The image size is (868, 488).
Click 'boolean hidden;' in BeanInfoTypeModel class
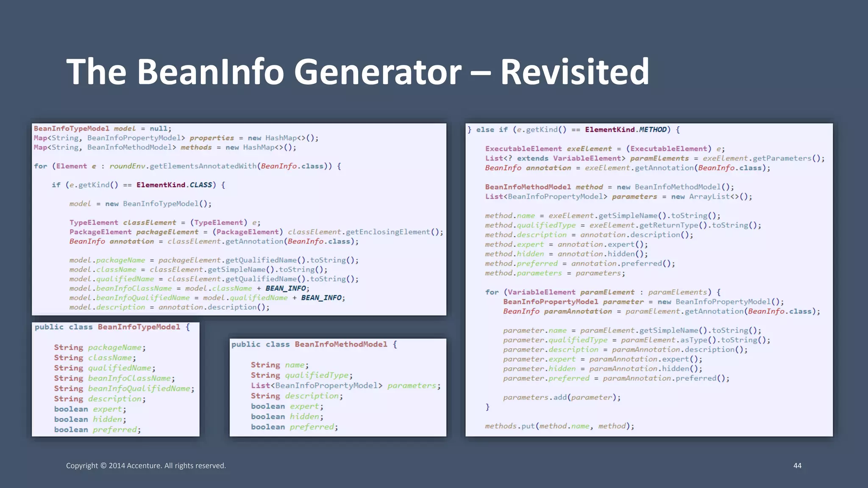point(90,419)
